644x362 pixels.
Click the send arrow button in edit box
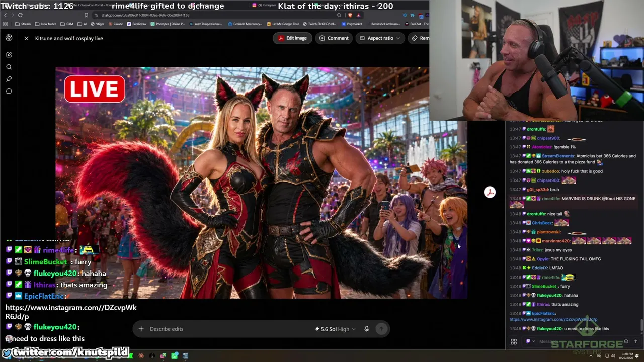coord(381,329)
